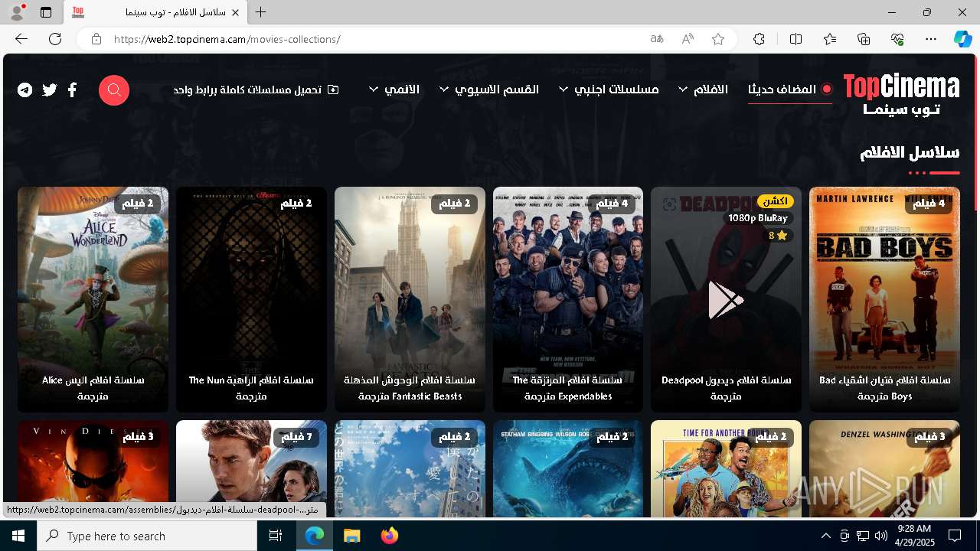
Task: Open Browser essentials heart icon
Action: tap(897, 39)
